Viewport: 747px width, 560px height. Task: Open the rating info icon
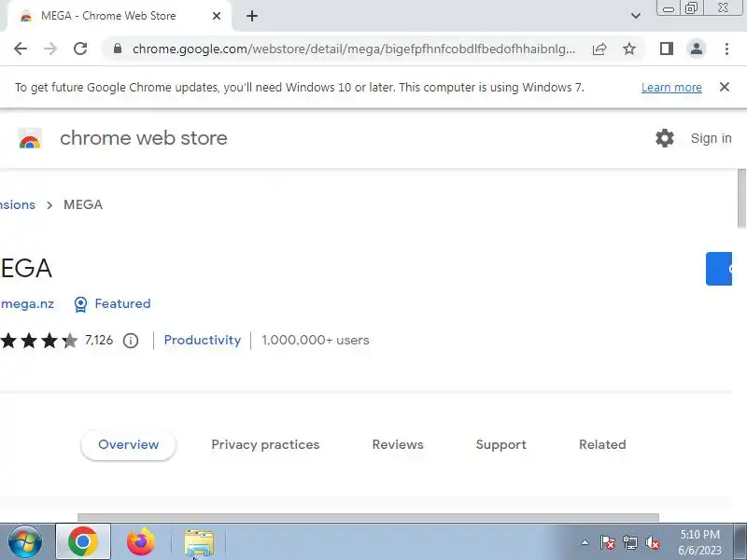[x=131, y=341]
